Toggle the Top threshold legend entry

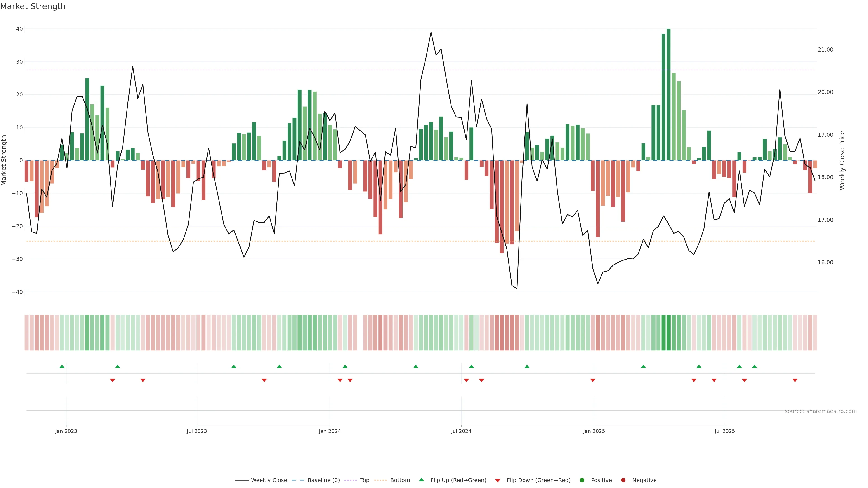click(x=364, y=480)
